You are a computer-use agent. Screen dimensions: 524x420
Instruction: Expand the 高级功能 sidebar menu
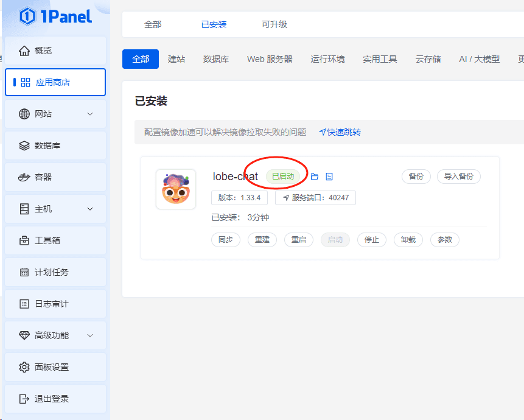55,335
